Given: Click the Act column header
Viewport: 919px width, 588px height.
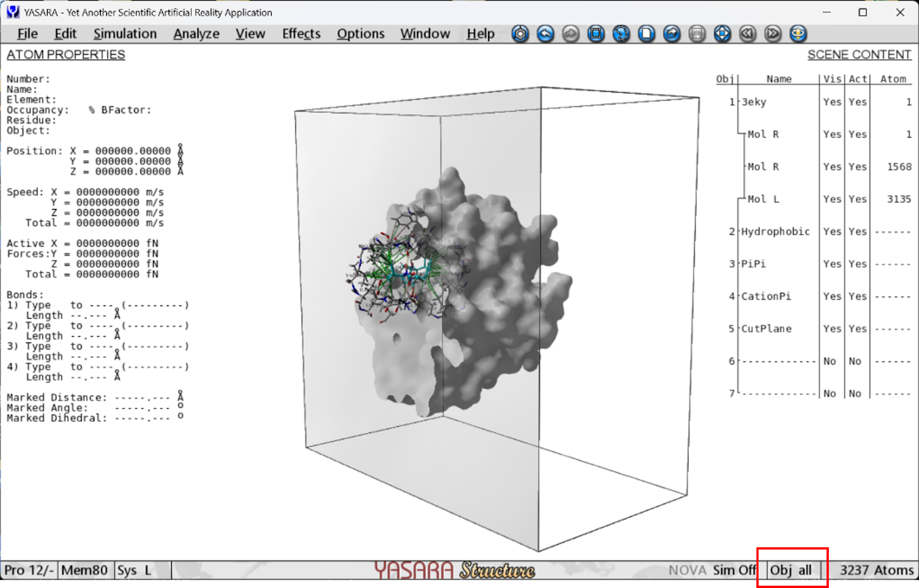Looking at the screenshot, I should pyautogui.click(x=858, y=79).
